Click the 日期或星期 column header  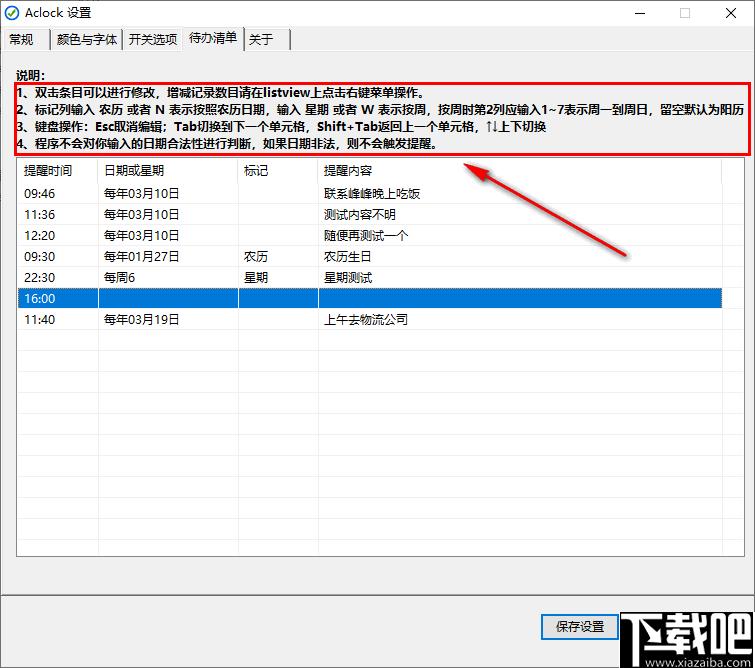[x=168, y=170]
